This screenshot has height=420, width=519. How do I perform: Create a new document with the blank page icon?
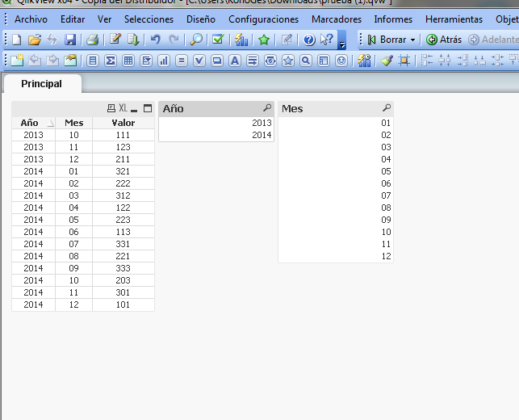[17, 40]
